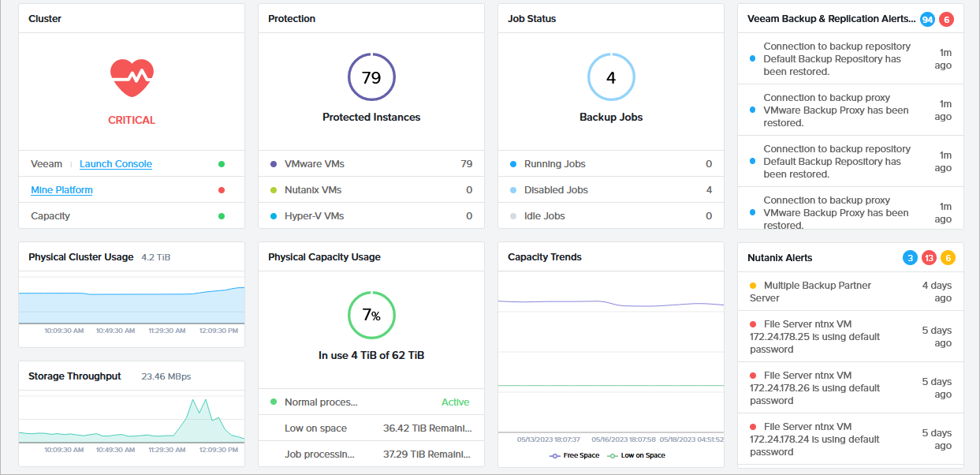The height and width of the screenshot is (475, 980).
Task: Open alert for File Server VM 172.24.178.24
Action: pos(851,439)
